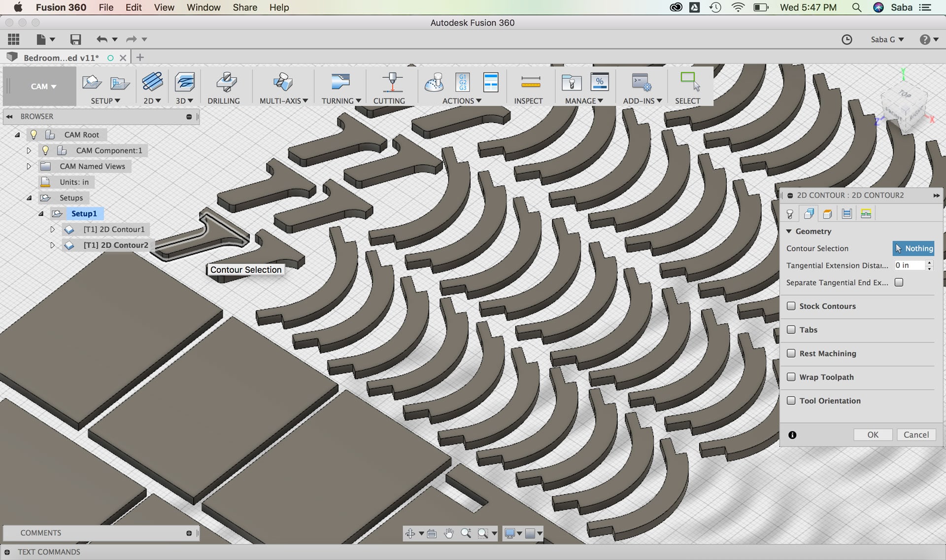The height and width of the screenshot is (560, 946).
Task: Open the Heights tab icon in contour dialog
Action: (x=828, y=214)
